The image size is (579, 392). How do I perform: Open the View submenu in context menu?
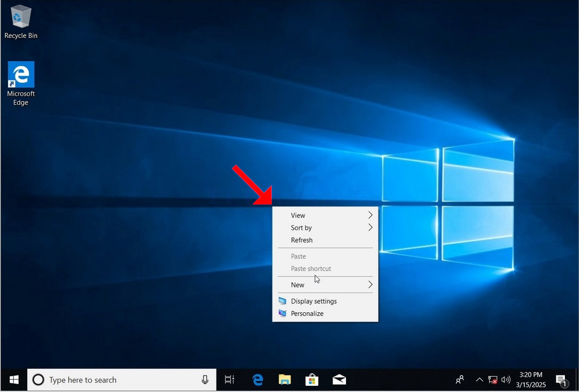click(325, 215)
